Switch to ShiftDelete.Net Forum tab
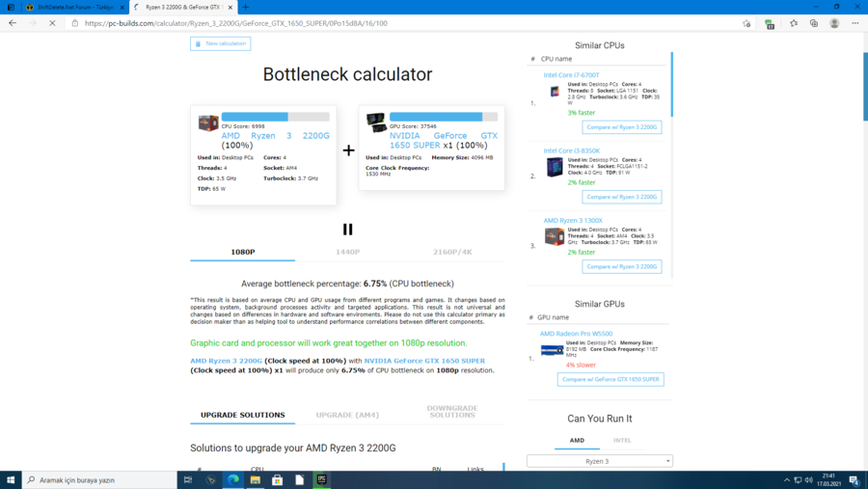Image resolution: width=868 pixels, height=489 pixels. pos(74,7)
